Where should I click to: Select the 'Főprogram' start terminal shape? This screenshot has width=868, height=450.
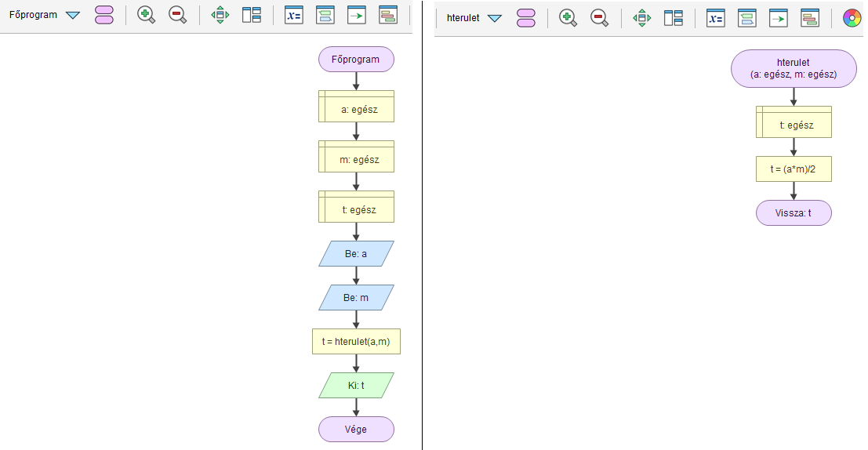[356, 60]
